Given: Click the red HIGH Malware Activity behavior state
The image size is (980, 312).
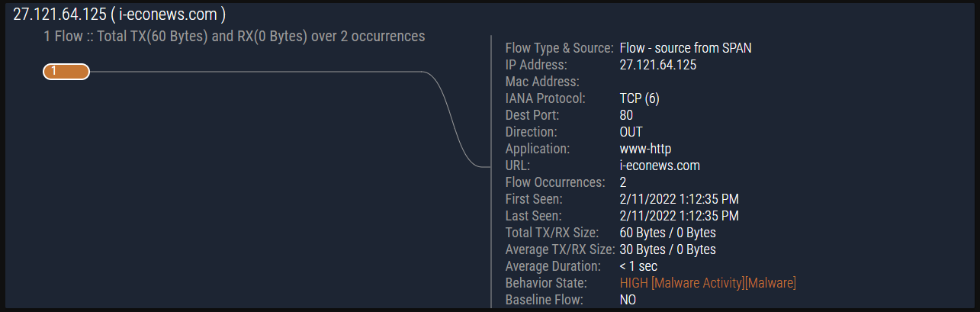Looking at the screenshot, I should click(x=708, y=283).
